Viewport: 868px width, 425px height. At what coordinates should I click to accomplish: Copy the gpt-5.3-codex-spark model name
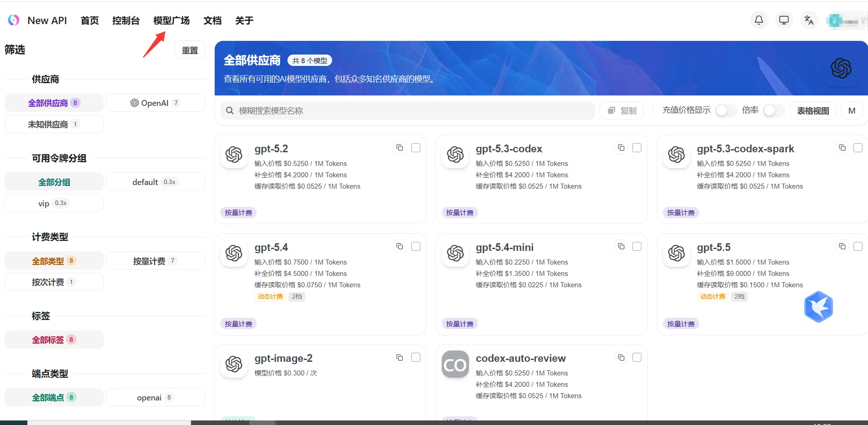pos(842,148)
